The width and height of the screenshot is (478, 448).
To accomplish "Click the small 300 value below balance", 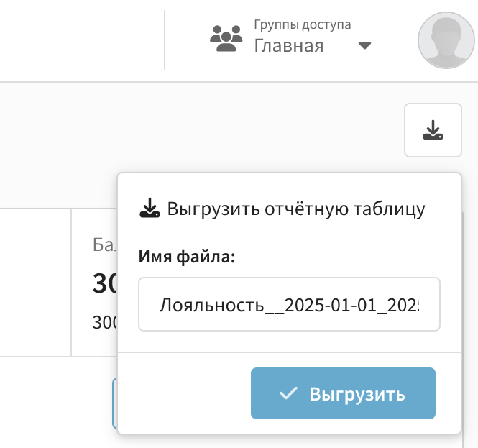I will (104, 321).
